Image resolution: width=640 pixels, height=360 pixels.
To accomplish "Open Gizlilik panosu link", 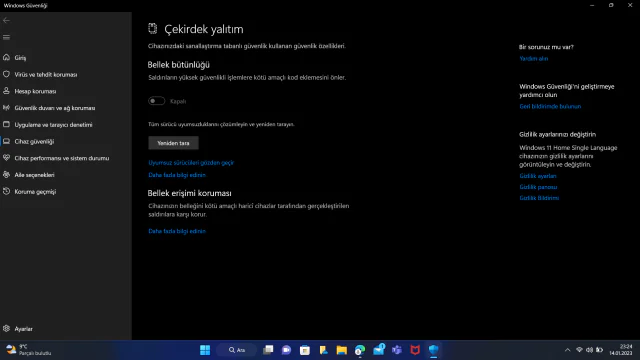I will coord(538,187).
